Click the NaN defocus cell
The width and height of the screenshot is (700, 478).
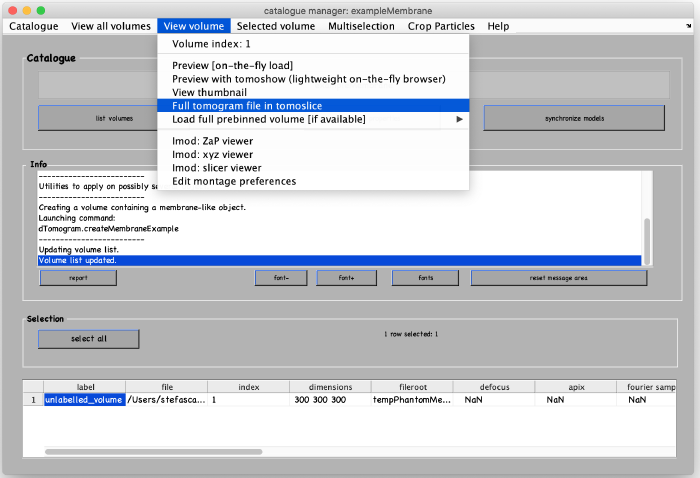pyautogui.click(x=494, y=400)
